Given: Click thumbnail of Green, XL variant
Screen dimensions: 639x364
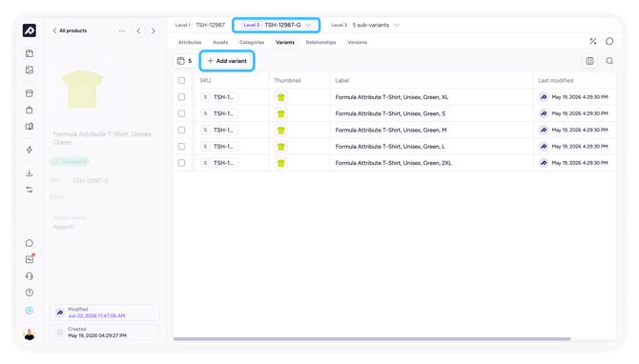Looking at the screenshot, I should [280, 97].
